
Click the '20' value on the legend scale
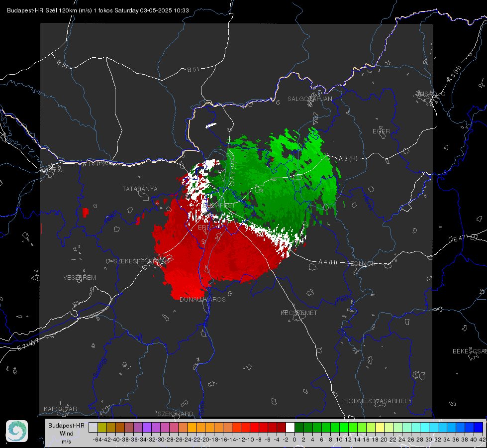click(384, 440)
